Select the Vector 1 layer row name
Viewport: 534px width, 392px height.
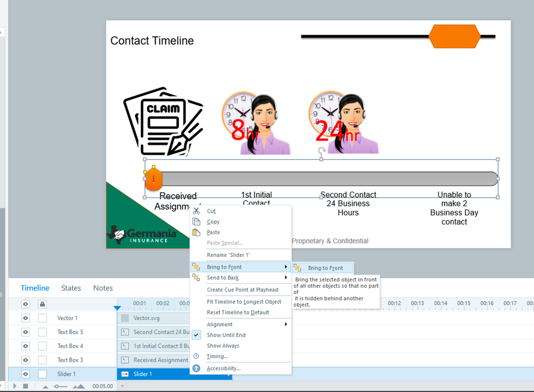[x=67, y=318]
